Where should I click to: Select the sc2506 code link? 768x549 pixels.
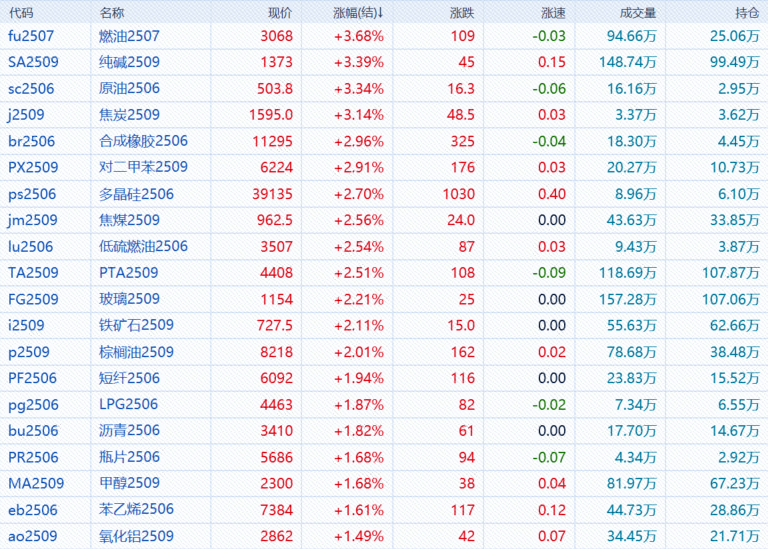(31, 88)
